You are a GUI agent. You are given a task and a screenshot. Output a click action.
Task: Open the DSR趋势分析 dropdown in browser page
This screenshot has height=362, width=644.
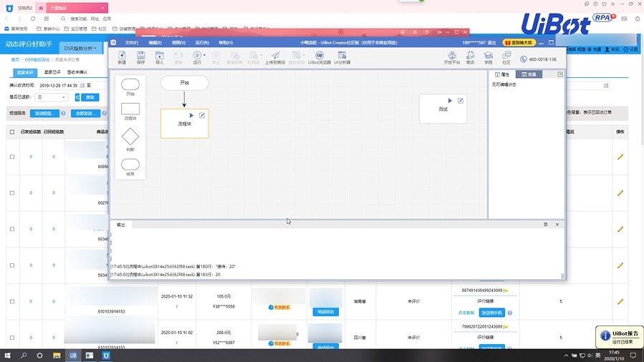(x=80, y=48)
